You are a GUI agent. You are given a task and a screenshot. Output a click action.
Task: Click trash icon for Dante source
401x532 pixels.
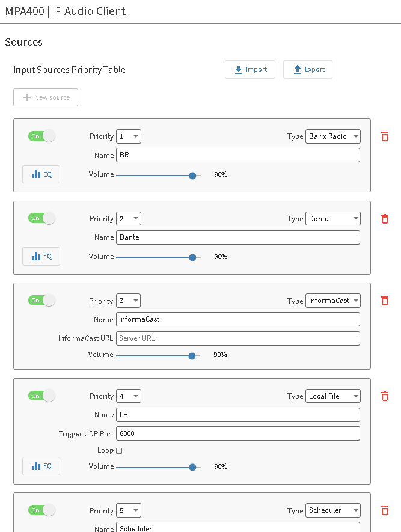point(385,219)
